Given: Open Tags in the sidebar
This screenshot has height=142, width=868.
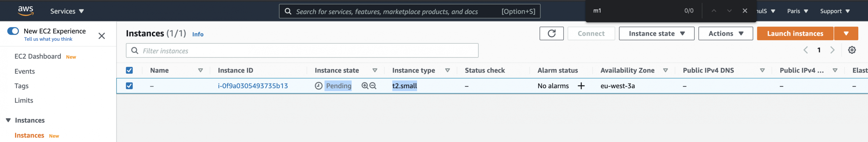Looking at the screenshot, I should 22,86.
